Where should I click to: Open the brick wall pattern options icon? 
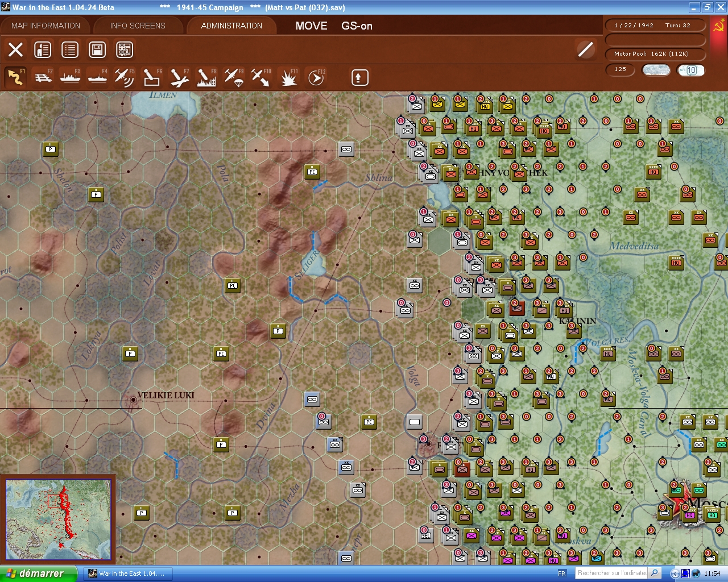(125, 49)
